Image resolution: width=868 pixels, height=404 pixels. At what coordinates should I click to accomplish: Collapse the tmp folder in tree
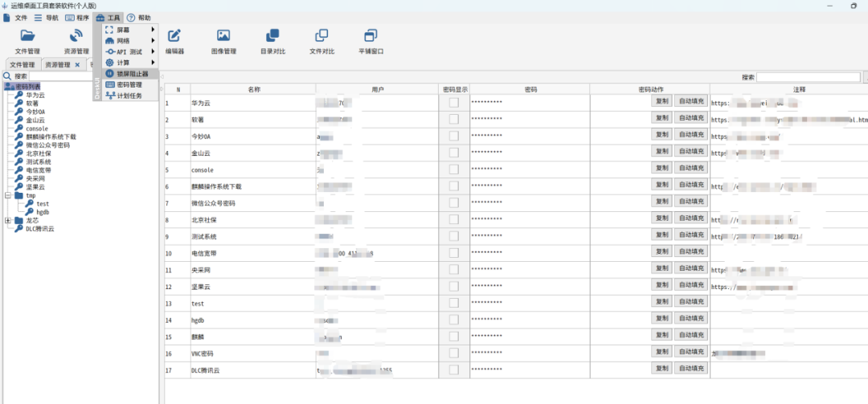click(8, 195)
